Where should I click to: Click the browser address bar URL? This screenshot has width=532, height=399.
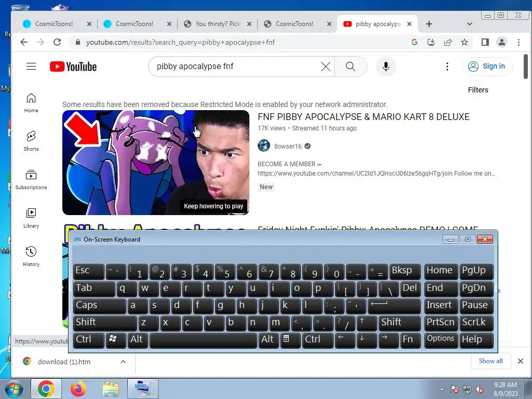tap(180, 42)
